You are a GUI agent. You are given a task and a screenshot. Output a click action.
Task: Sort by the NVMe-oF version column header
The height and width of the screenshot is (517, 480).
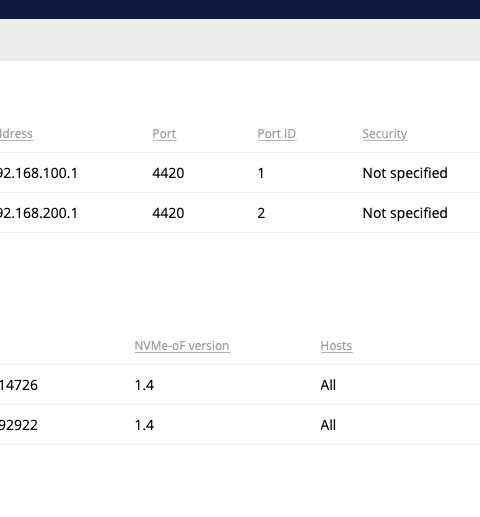coord(182,346)
